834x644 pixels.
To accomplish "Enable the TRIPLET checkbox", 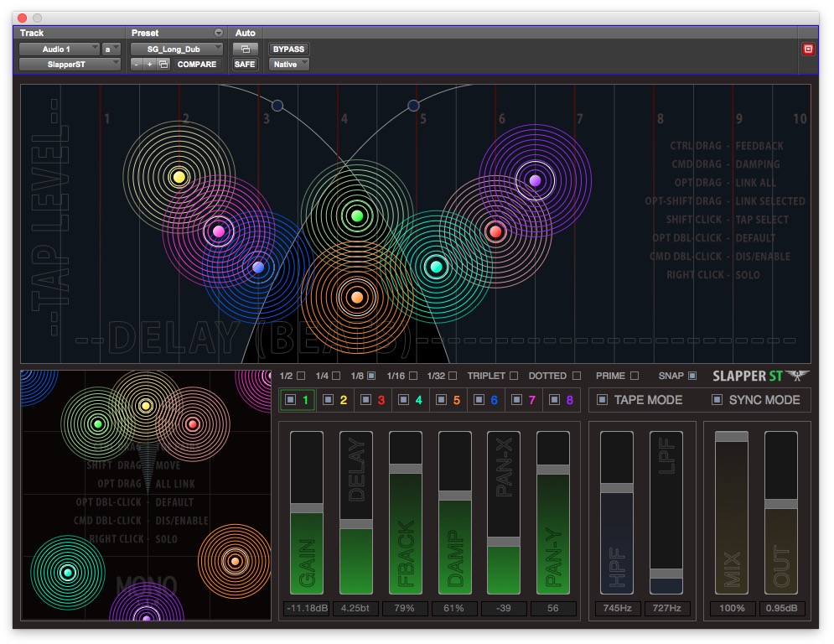I will (x=514, y=376).
